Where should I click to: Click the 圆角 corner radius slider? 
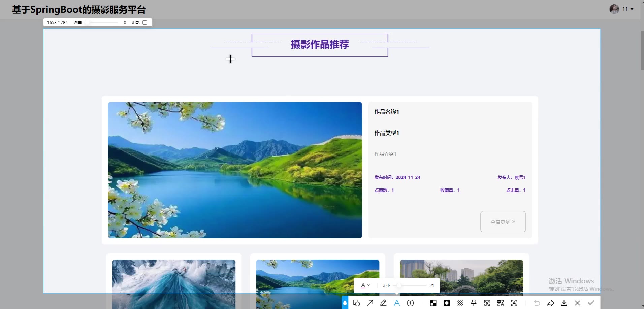102,23
